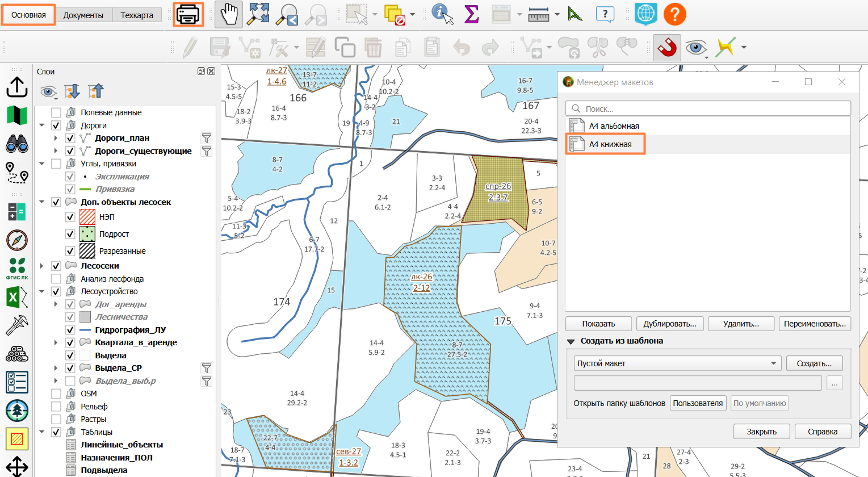Click the Переименовать... button
This screenshot has height=477, width=868.
[815, 324]
